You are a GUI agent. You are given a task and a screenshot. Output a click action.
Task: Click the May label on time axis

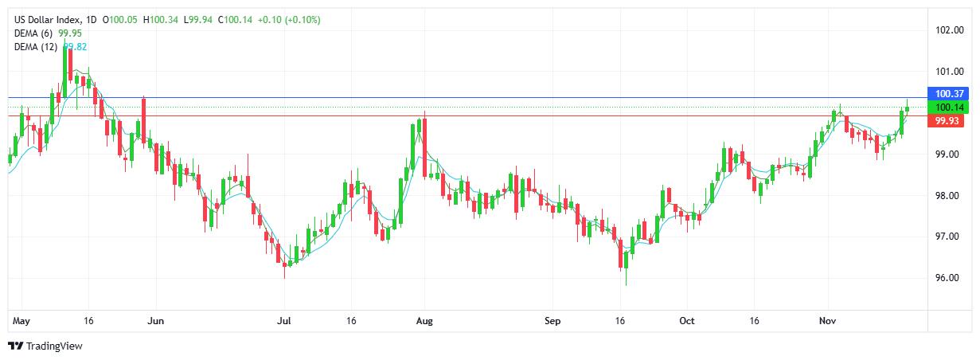(21, 321)
